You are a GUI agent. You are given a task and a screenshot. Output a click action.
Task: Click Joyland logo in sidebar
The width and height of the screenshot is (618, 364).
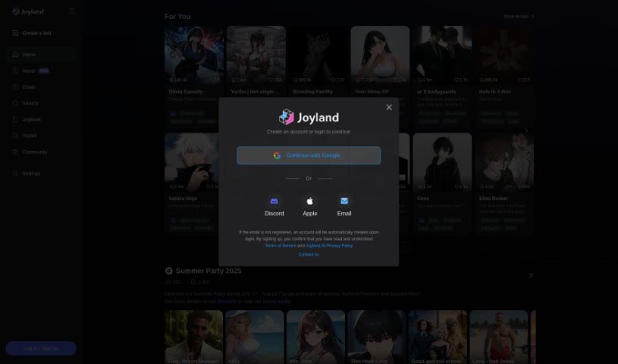pos(27,11)
